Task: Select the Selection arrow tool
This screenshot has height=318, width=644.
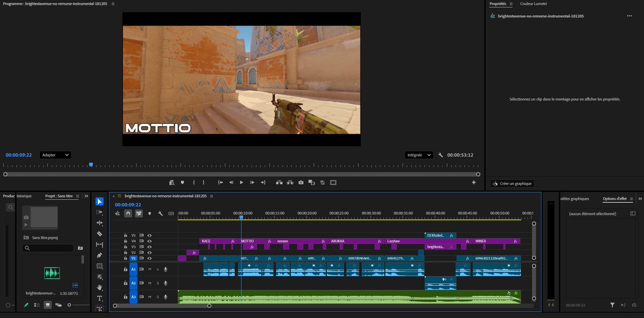Action: pyautogui.click(x=100, y=202)
